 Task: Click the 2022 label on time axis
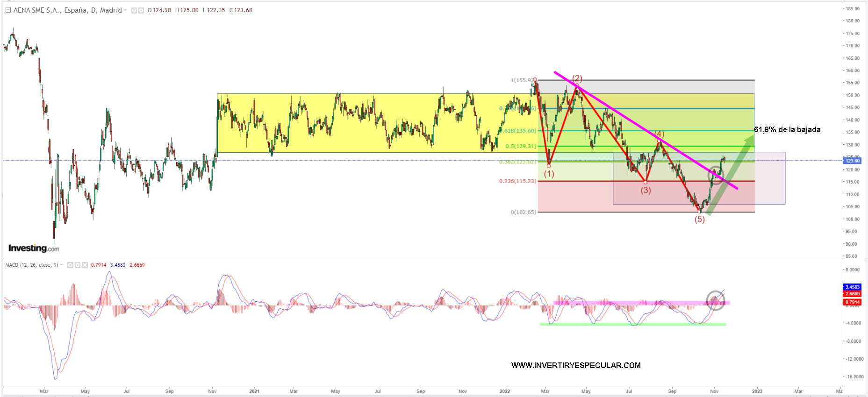(504, 391)
